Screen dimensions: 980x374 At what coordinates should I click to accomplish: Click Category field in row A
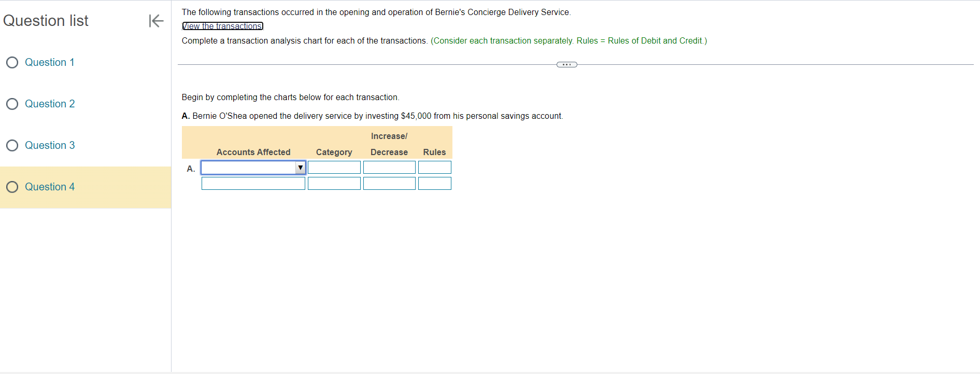(334, 168)
